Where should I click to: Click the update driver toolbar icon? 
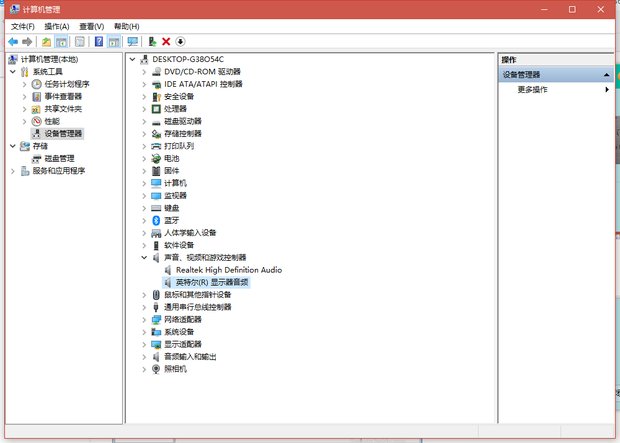coord(151,42)
